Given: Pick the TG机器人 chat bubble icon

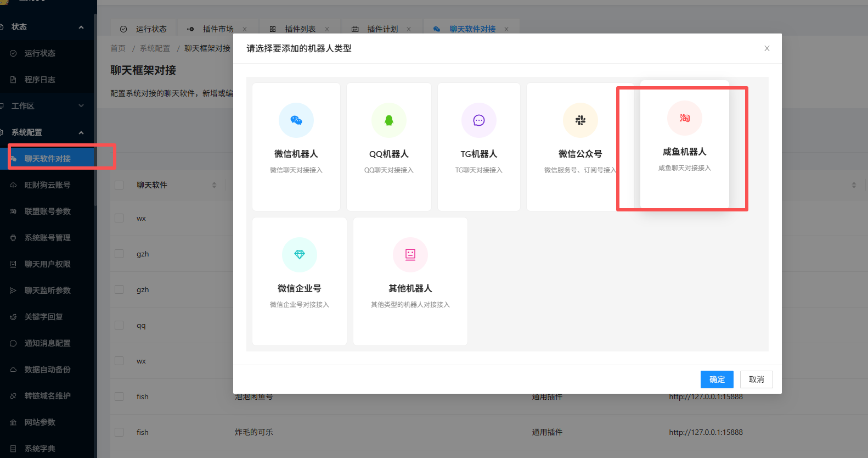Looking at the screenshot, I should click(x=478, y=120).
